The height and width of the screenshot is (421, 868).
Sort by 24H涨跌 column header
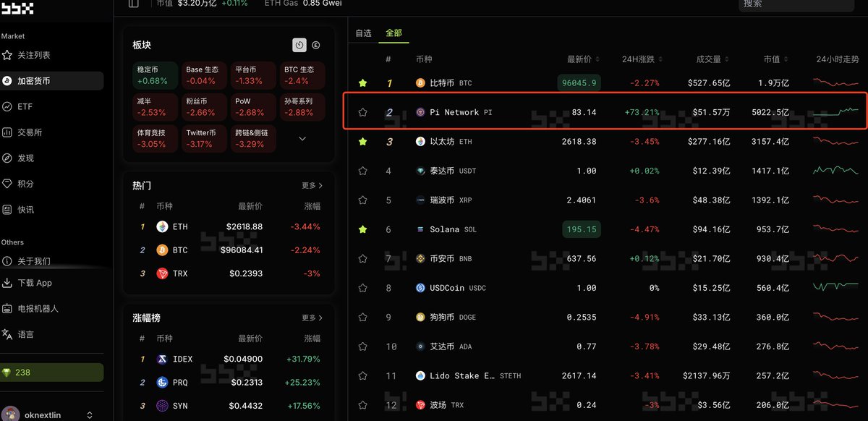[x=642, y=59]
